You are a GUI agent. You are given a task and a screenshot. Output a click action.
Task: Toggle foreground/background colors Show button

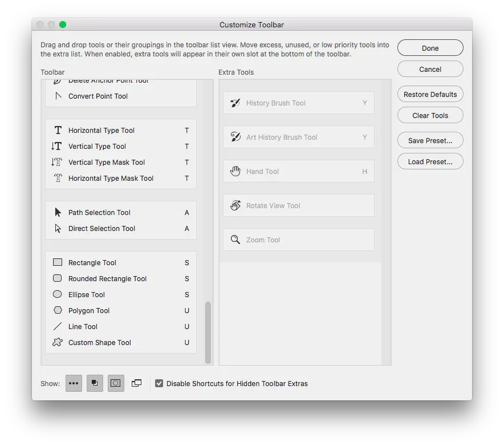95,383
